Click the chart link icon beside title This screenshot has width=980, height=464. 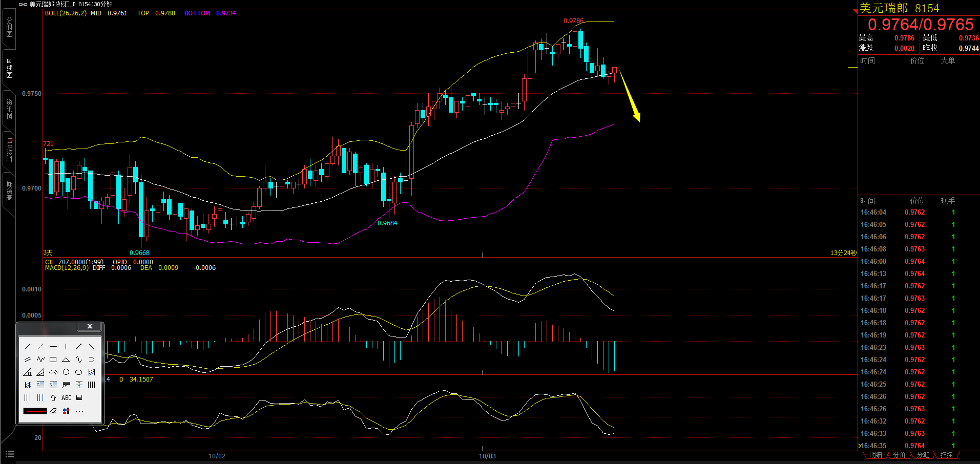point(23,4)
